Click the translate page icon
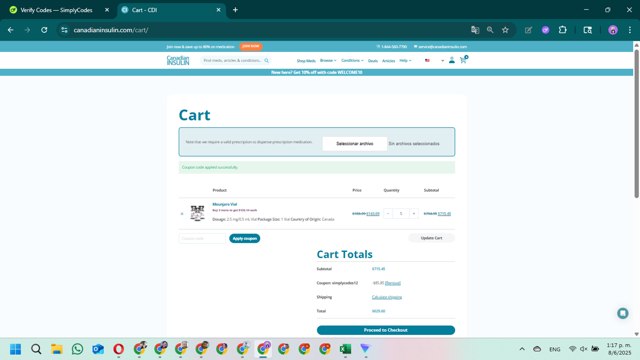The image size is (640, 360). pyautogui.click(x=475, y=30)
